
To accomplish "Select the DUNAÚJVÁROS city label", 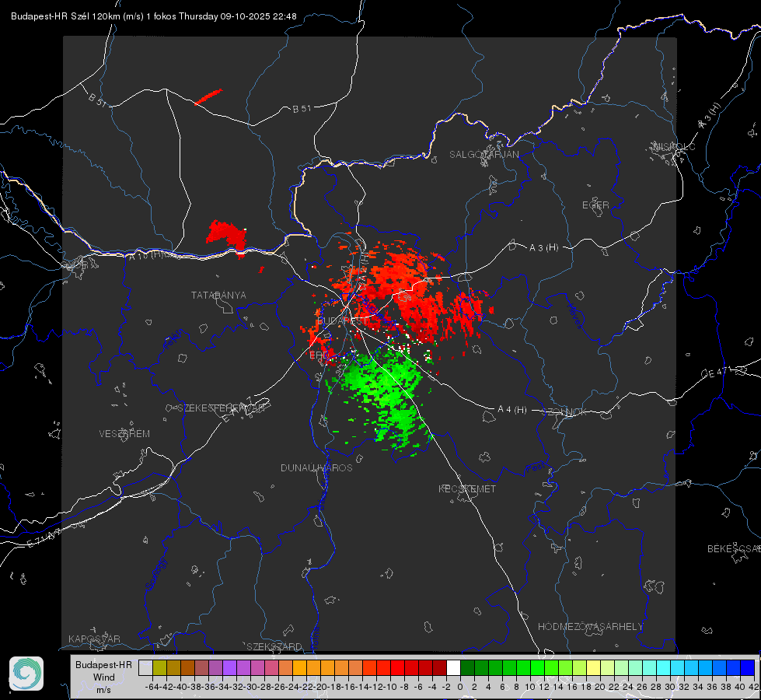I will click(x=316, y=467).
